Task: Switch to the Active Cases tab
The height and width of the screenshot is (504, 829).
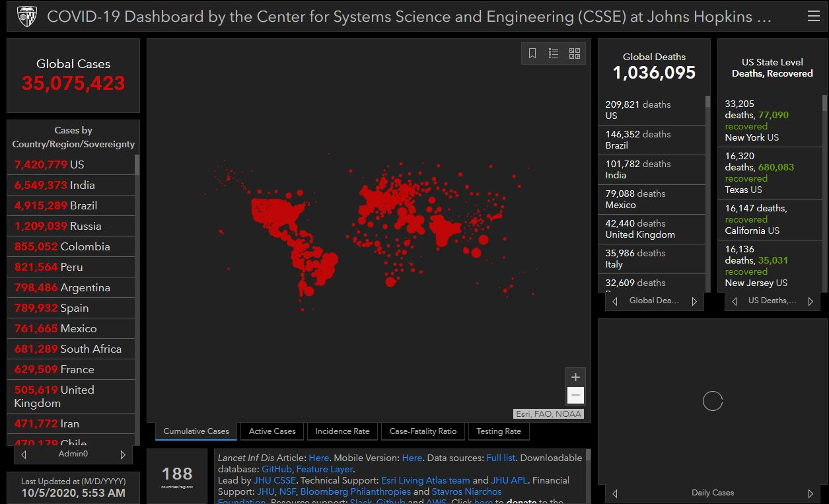Action: tap(272, 431)
